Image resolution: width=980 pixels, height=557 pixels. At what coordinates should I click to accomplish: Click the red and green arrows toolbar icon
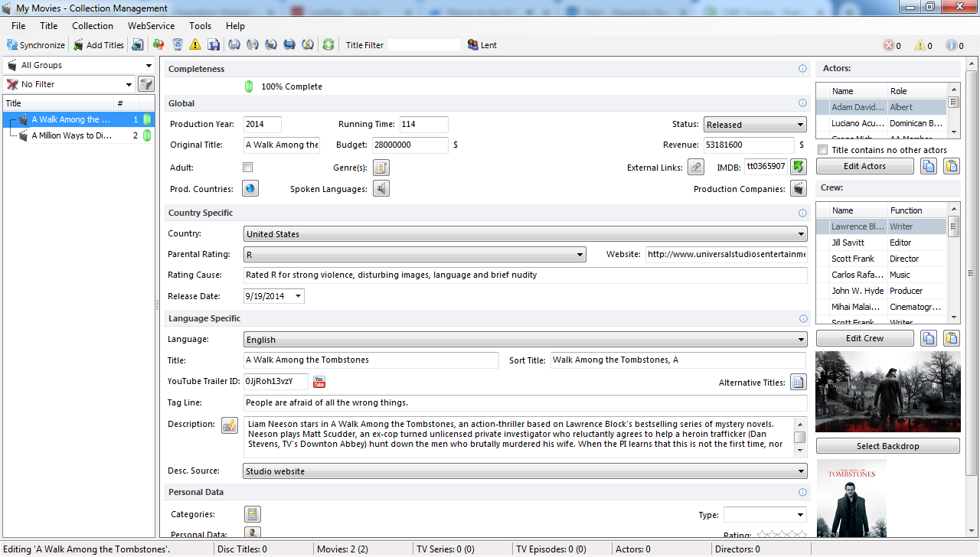(158, 45)
